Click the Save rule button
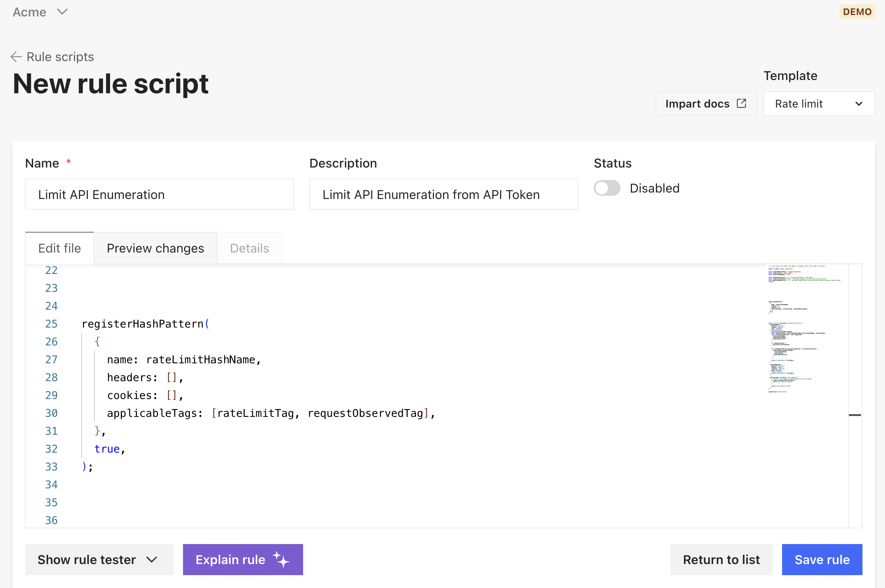Screen dimensions: 885x588 click(822, 559)
